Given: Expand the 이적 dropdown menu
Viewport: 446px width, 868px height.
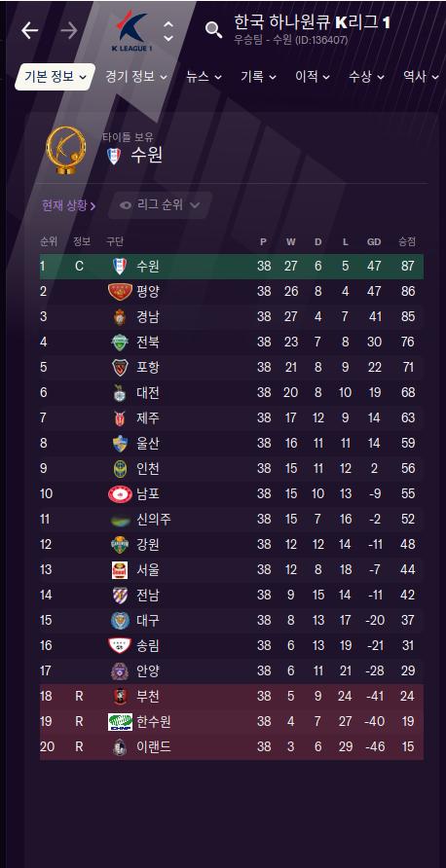Looking at the screenshot, I should [x=313, y=77].
